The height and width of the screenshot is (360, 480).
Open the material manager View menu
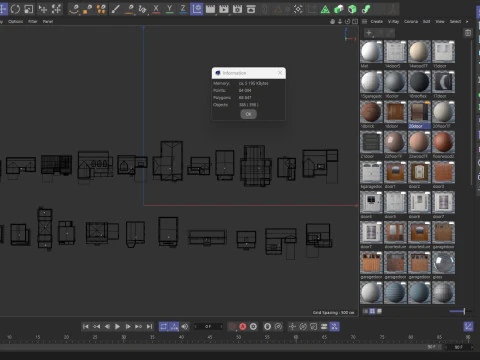tap(440, 21)
